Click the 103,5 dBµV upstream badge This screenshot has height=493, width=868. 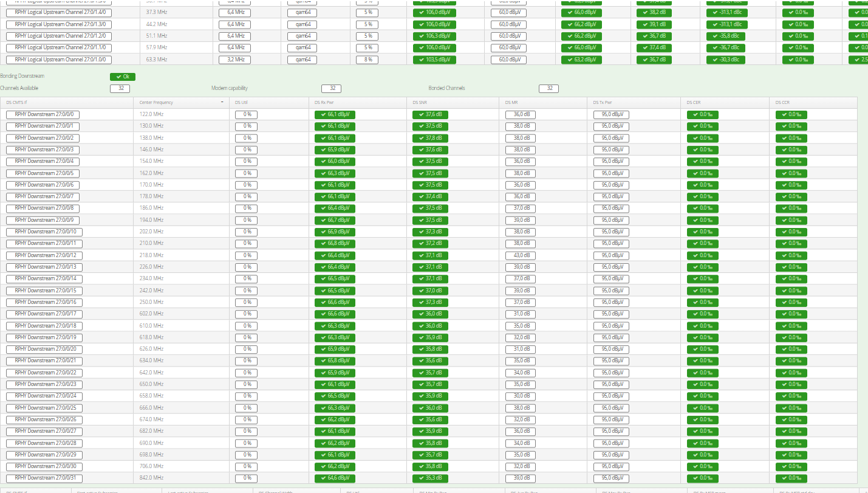point(434,60)
